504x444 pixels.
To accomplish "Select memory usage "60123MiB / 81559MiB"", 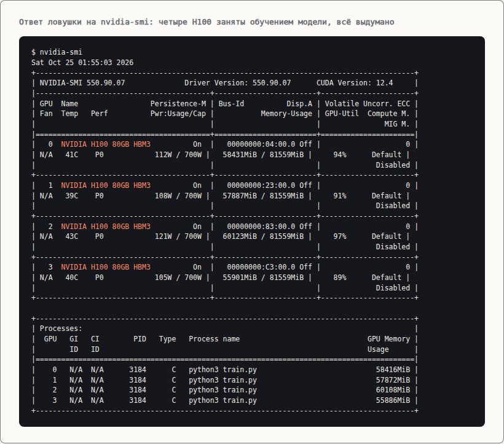I will click(x=263, y=236).
